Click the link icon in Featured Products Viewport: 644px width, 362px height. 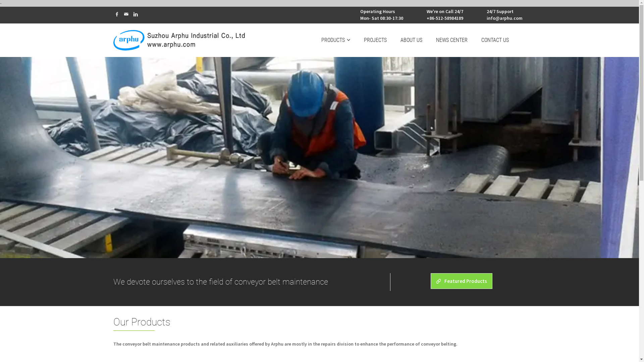(x=438, y=281)
